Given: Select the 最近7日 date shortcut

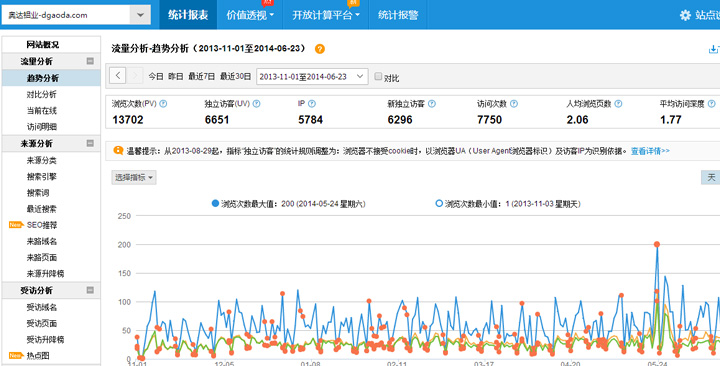Looking at the screenshot, I should (202, 77).
